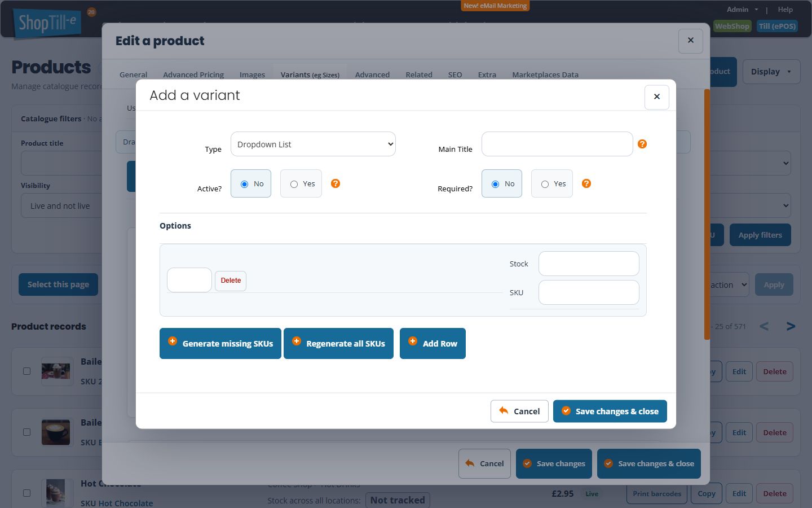The image size is (812, 508).
Task: Open the Related tab
Action: point(419,75)
